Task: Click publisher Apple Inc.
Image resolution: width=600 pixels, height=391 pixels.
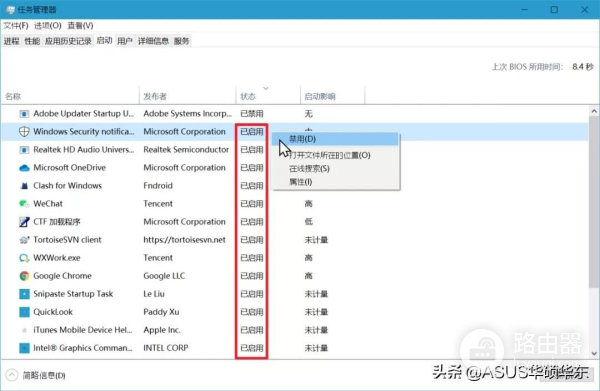Action: pos(162,330)
